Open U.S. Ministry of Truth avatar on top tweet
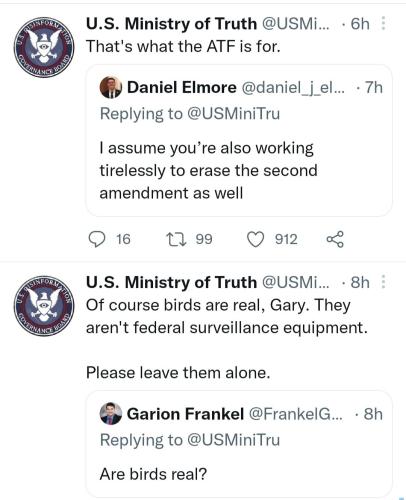The image size is (406, 500). click(x=44, y=47)
